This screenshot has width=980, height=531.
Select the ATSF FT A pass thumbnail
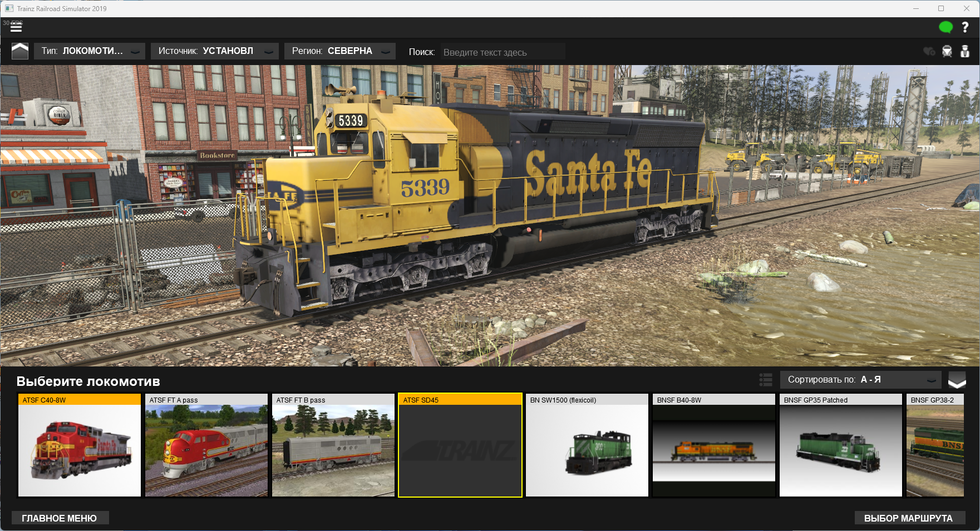coord(206,445)
